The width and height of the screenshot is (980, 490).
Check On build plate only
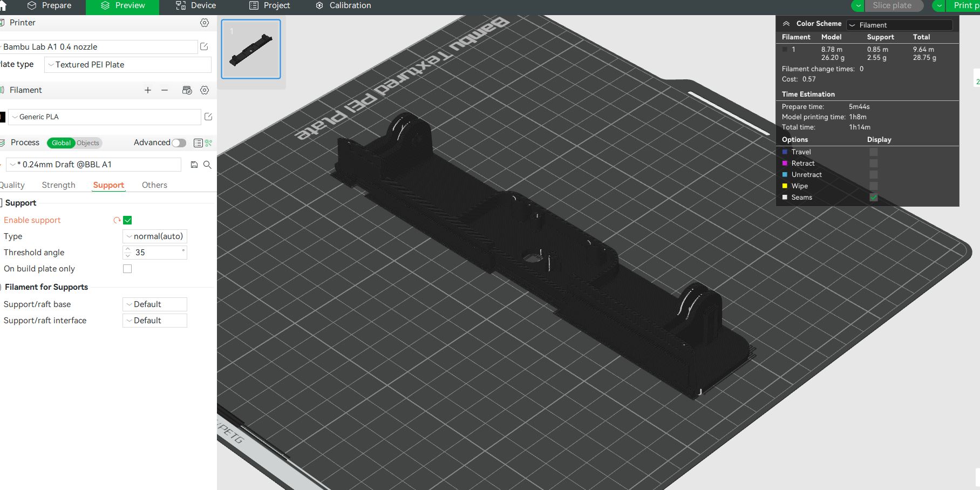click(x=127, y=269)
